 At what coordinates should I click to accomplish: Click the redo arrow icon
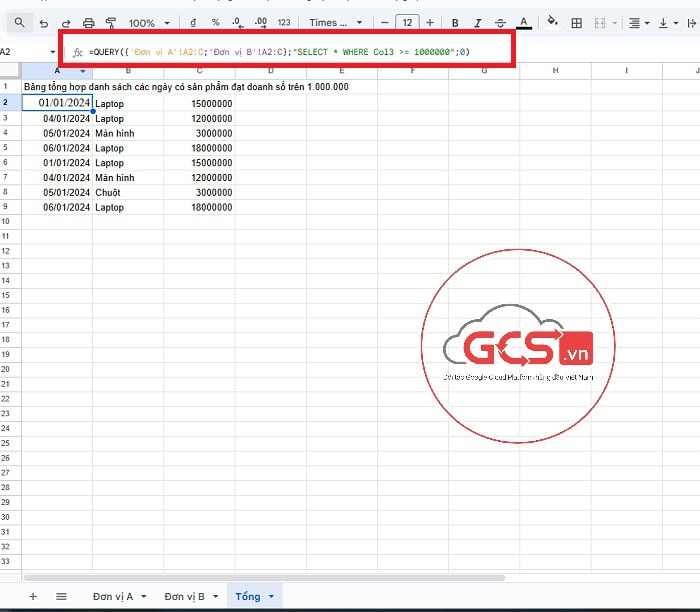pos(66,22)
